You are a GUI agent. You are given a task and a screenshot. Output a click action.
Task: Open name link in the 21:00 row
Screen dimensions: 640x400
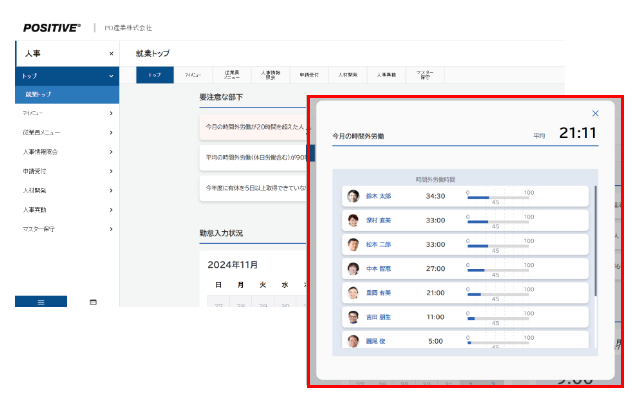(x=378, y=293)
